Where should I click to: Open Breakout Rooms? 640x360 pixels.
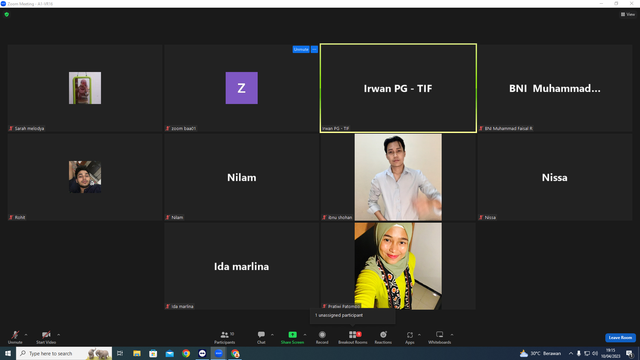coord(353,337)
